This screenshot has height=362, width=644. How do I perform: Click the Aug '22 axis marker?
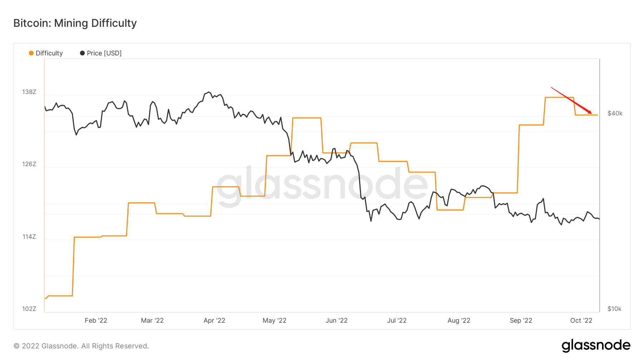(459, 321)
